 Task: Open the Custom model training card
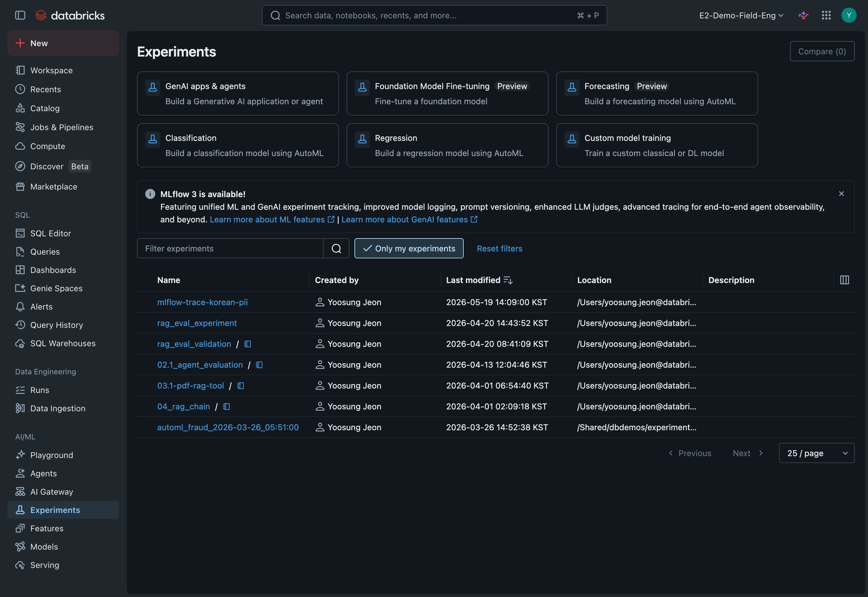(657, 145)
